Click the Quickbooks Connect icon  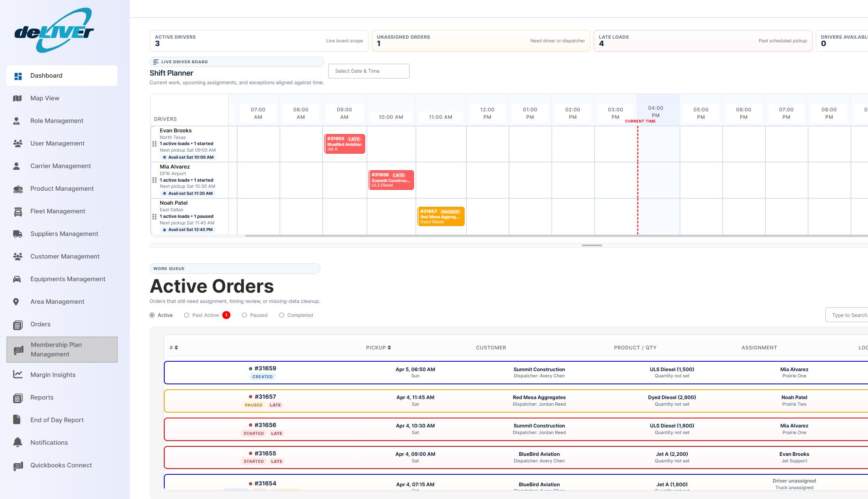pos(17,465)
